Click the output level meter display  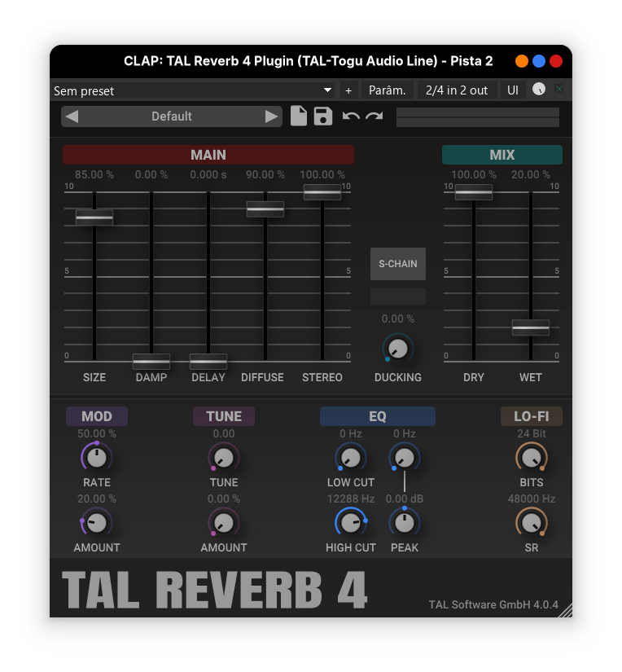[478, 117]
